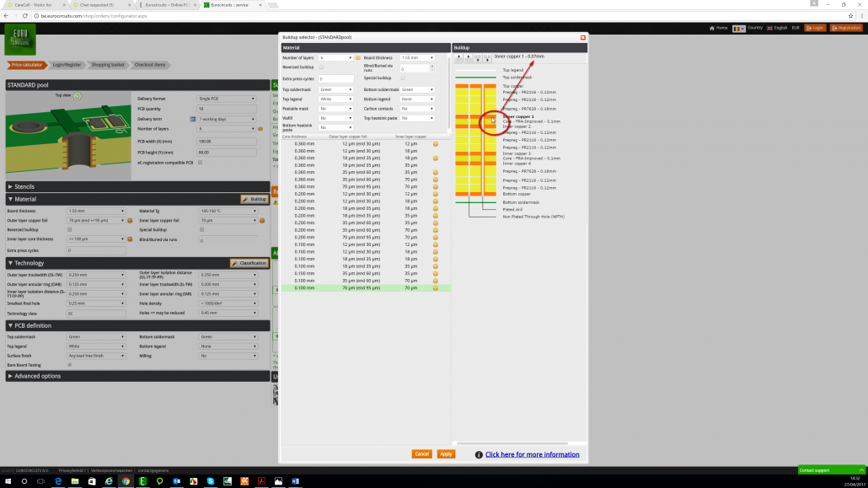Toggle Reversed buildup checkbox in Buildup selector
The height and width of the screenshot is (488, 868).
click(x=322, y=67)
